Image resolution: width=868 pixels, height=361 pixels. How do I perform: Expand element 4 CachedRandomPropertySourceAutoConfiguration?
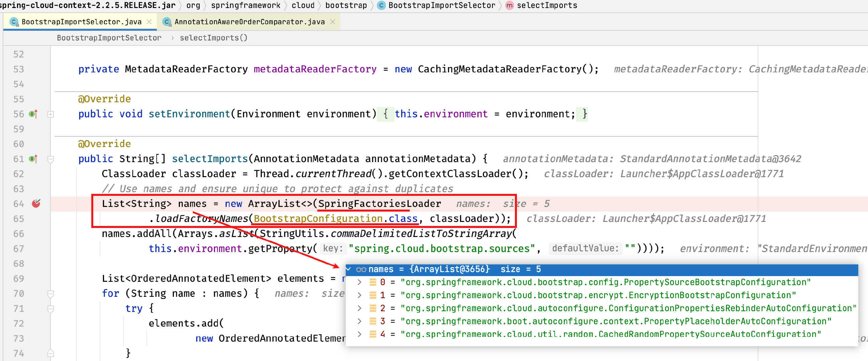pyautogui.click(x=359, y=334)
